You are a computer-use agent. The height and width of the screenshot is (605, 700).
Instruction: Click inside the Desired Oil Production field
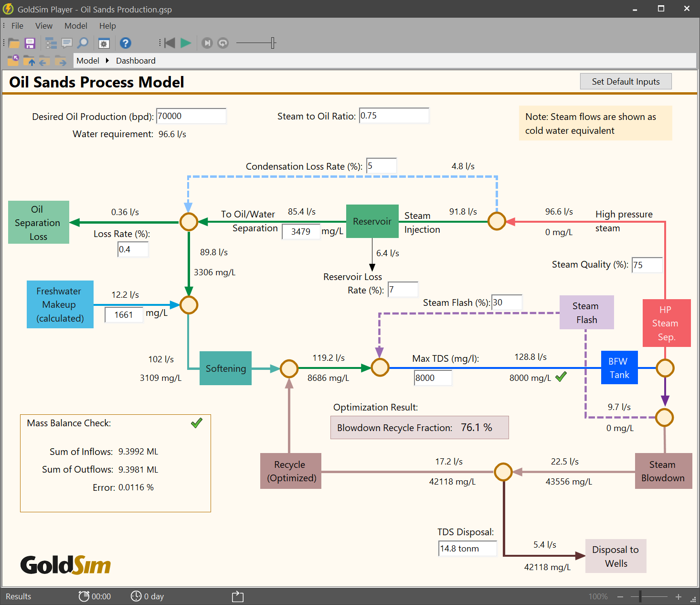[191, 116]
